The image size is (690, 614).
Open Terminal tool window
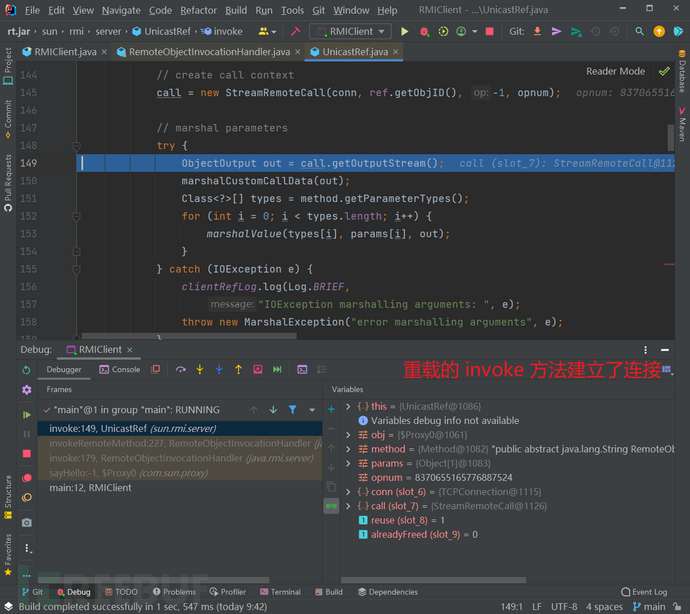(280, 592)
